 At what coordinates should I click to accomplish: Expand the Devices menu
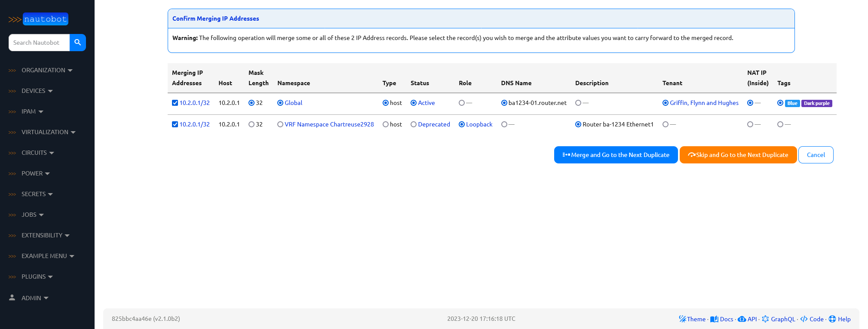coord(37,91)
